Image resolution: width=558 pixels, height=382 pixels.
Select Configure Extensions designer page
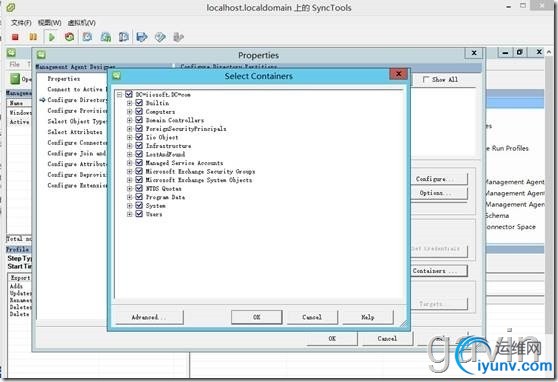(x=77, y=185)
